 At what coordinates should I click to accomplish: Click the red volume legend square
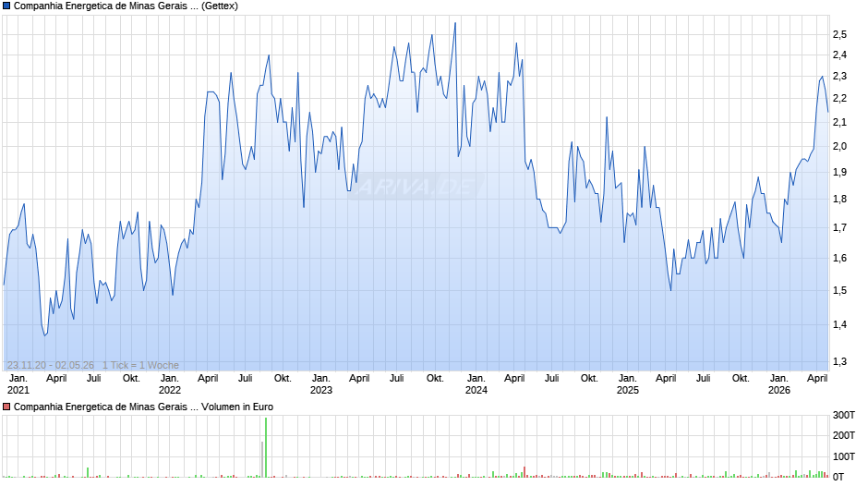pos(6,407)
